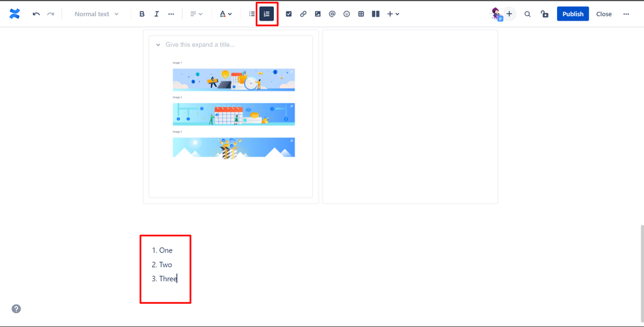This screenshot has height=327, width=644.
Task: Mention a user with the @ icon
Action: tap(332, 14)
